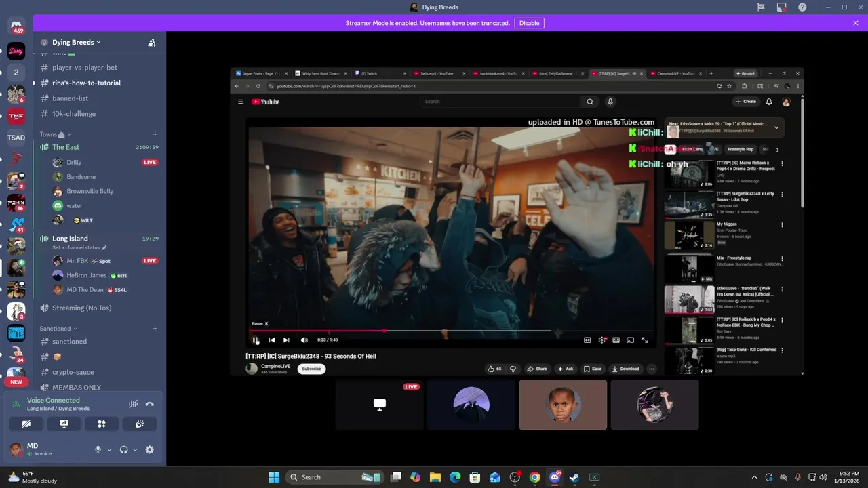Open Discord activities launcher icon
The height and width of the screenshot is (488, 868).
pos(102,424)
